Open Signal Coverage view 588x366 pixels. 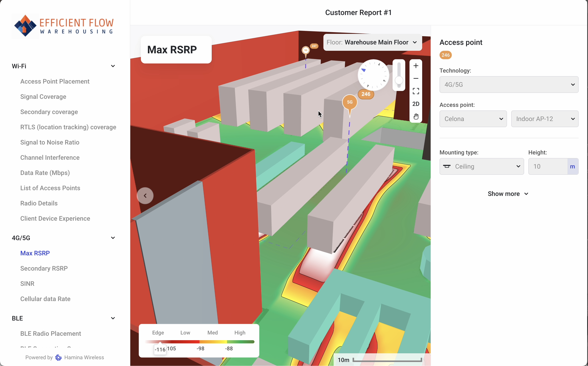(43, 97)
